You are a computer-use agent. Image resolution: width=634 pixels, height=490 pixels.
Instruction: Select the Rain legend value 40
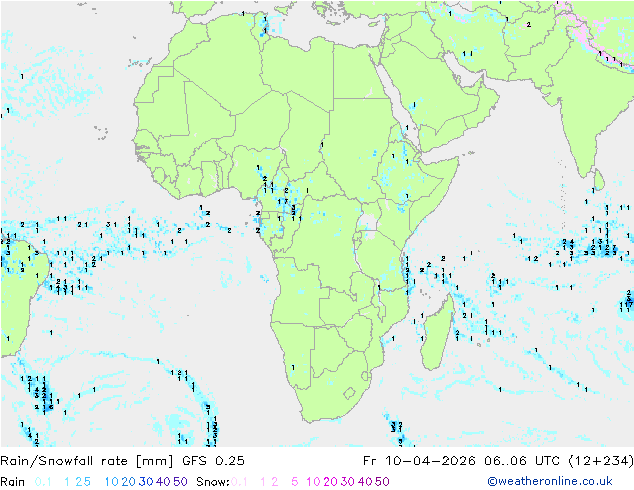click(163, 482)
